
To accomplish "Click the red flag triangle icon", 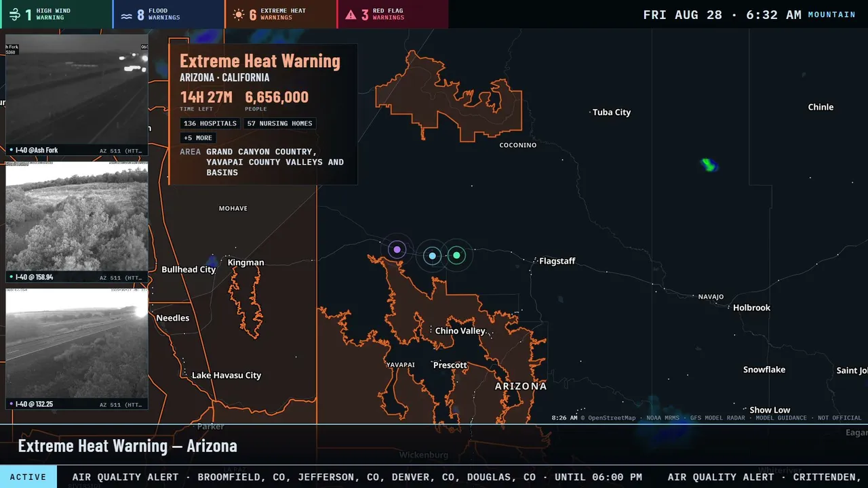I will 351,14.
